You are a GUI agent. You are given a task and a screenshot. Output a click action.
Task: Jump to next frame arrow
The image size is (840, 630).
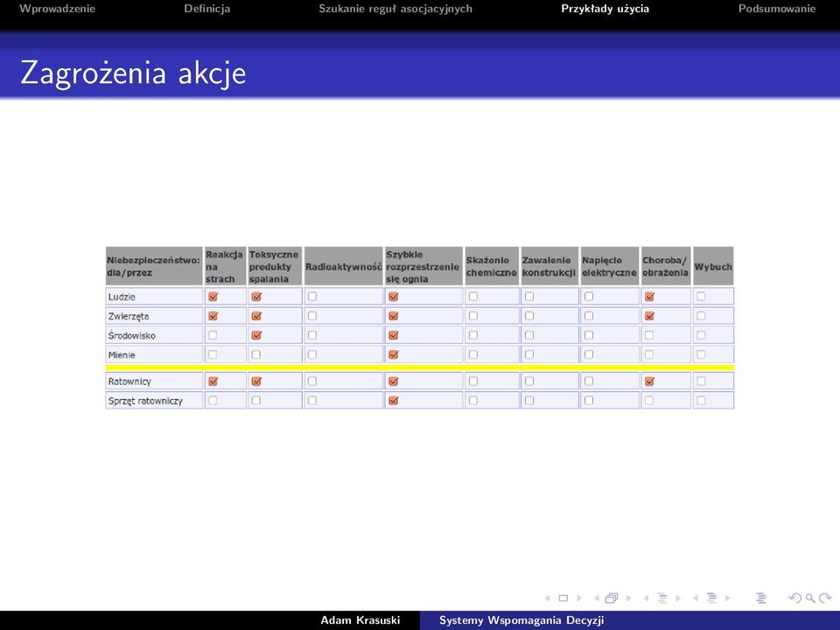point(628,598)
